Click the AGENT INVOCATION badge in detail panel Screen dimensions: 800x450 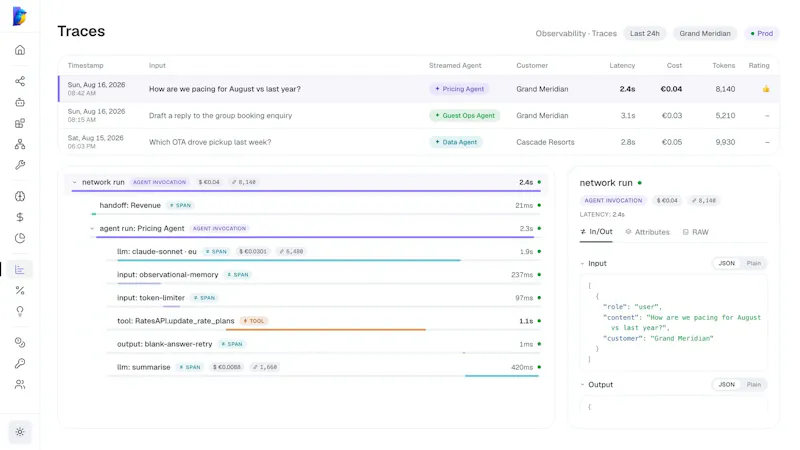coord(613,201)
